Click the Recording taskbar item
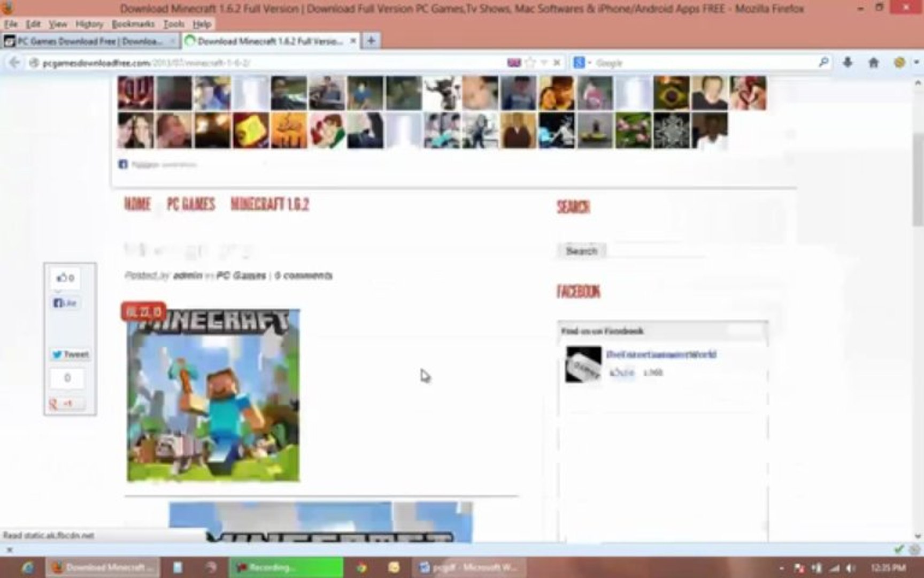 coord(286,567)
